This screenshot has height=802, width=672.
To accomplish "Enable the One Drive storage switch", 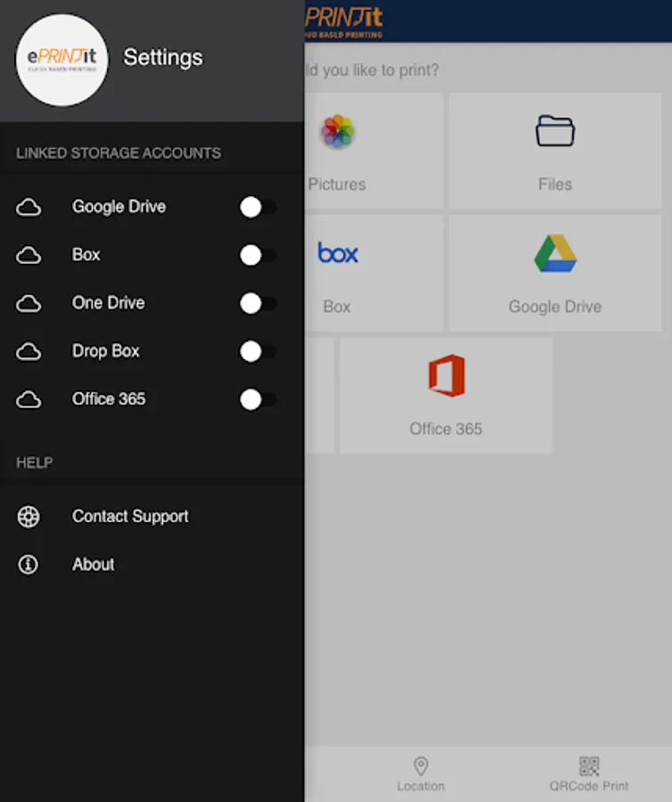I will [258, 303].
